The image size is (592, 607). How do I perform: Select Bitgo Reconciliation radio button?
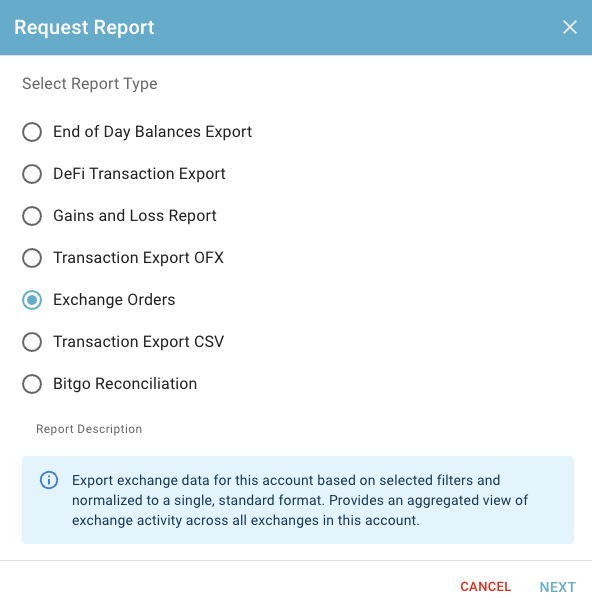point(32,384)
